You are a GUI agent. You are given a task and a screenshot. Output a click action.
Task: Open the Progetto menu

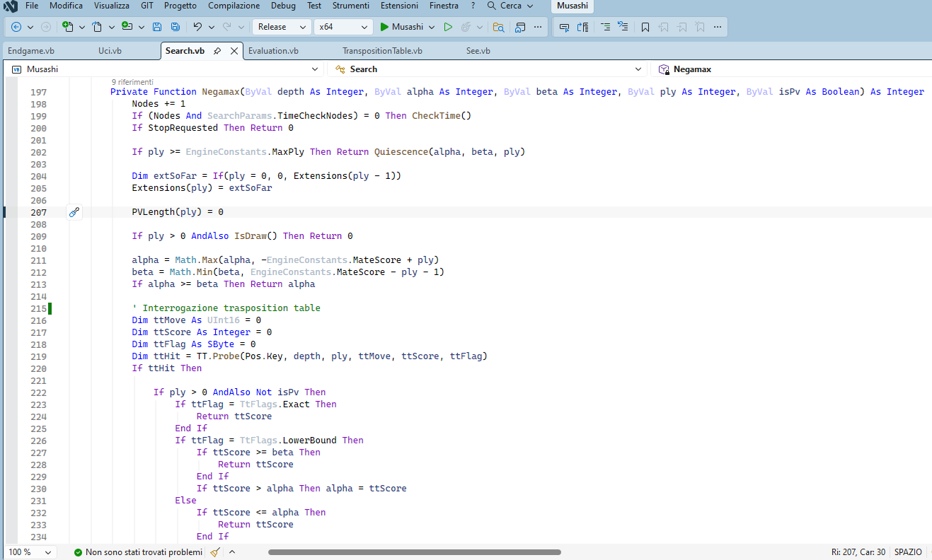click(180, 6)
